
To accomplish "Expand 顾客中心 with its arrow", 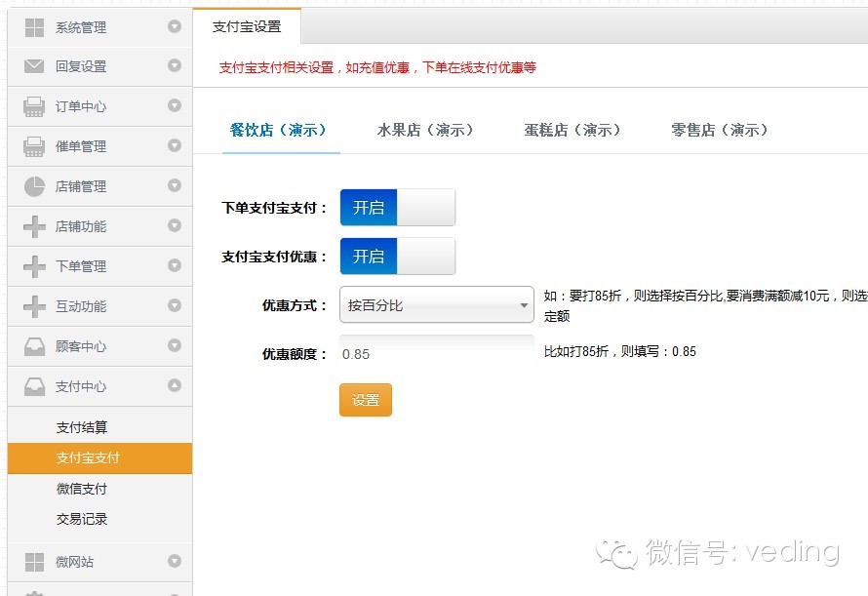I will tap(175, 345).
